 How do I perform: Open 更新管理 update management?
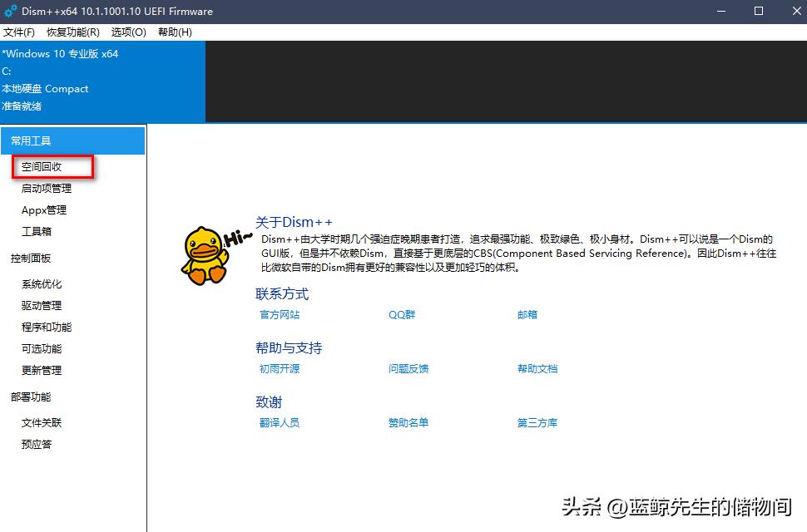[43, 370]
